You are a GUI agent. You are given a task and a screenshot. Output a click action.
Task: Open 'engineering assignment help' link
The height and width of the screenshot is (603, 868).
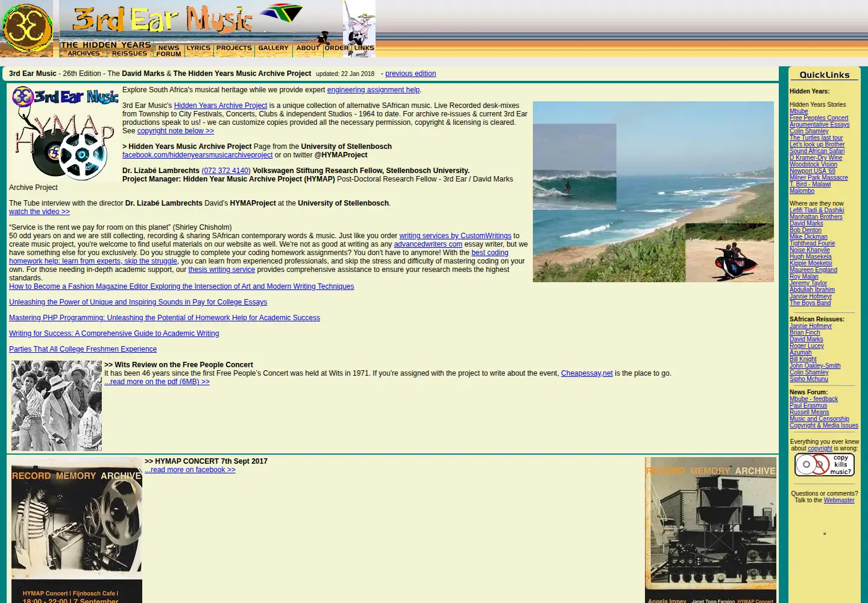pyautogui.click(x=373, y=90)
